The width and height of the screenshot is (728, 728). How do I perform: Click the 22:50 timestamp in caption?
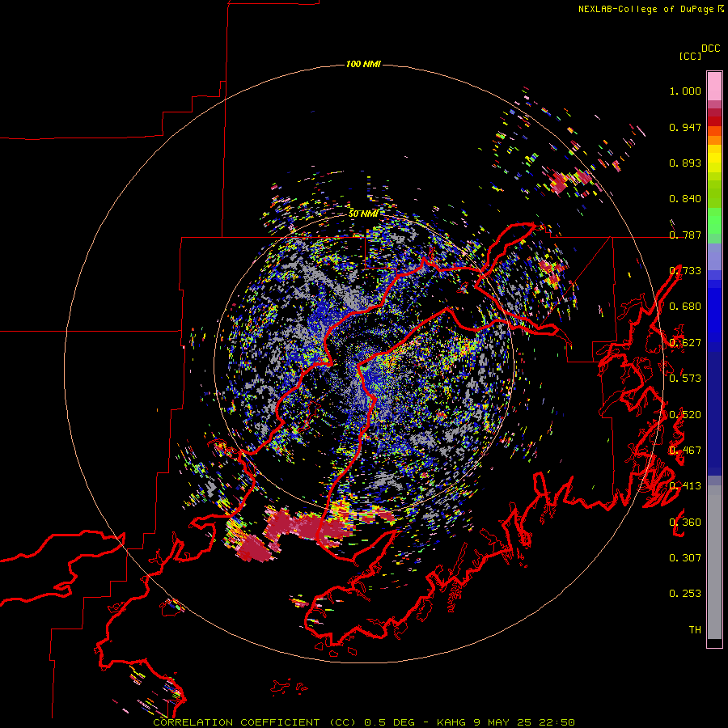pos(557,722)
